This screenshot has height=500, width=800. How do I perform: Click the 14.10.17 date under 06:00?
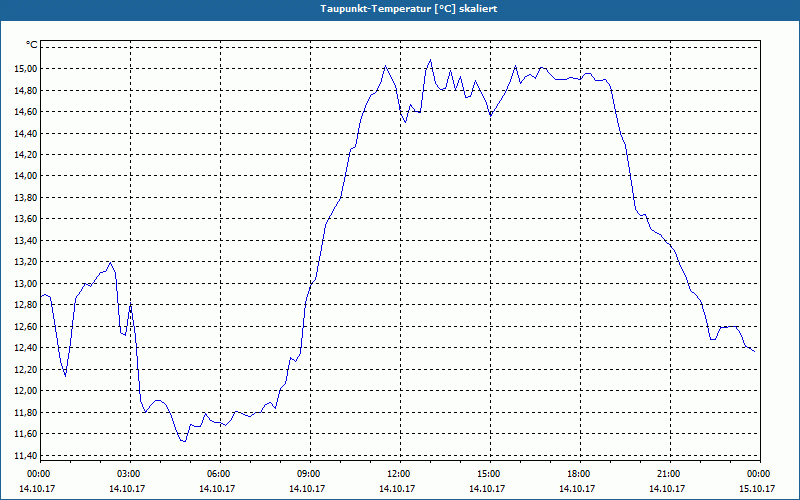[x=217, y=488]
